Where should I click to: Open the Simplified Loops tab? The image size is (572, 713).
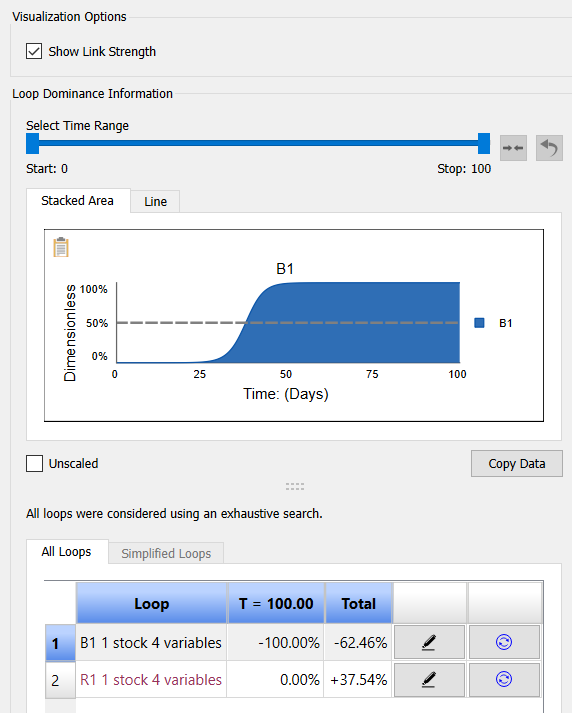[166, 553]
